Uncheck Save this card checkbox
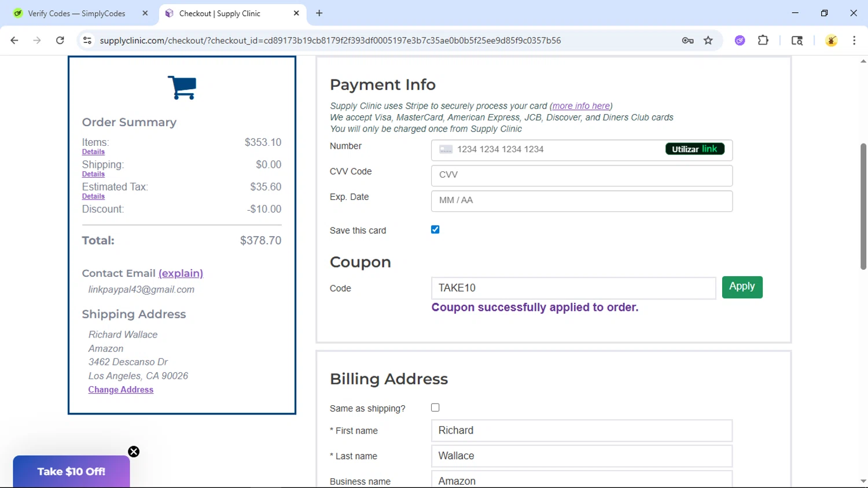Screen dimensions: 868x488 point(435,230)
